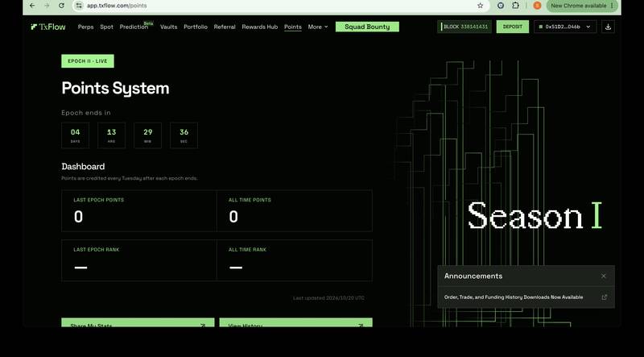Click the countdown seconds box showing 36
The width and height of the screenshot is (644, 357).
[x=184, y=135]
